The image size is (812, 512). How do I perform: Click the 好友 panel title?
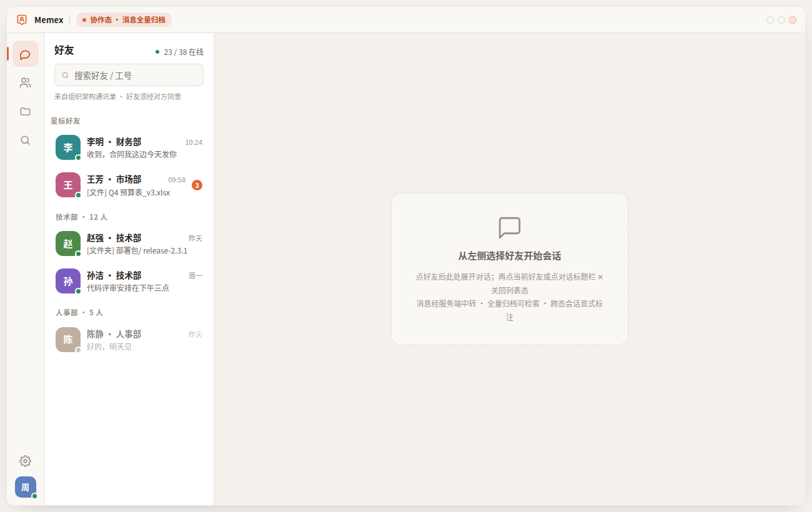[64, 51]
